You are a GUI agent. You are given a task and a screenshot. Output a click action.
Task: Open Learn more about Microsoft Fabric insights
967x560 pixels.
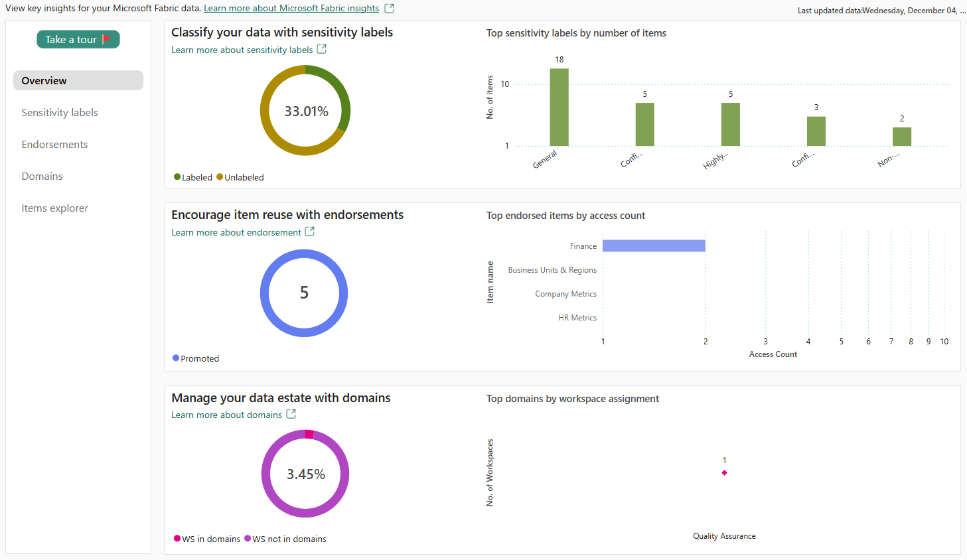[291, 9]
